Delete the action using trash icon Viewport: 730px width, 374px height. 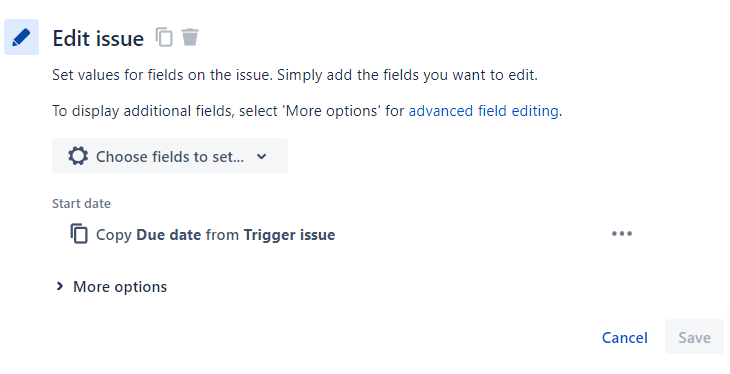190,37
